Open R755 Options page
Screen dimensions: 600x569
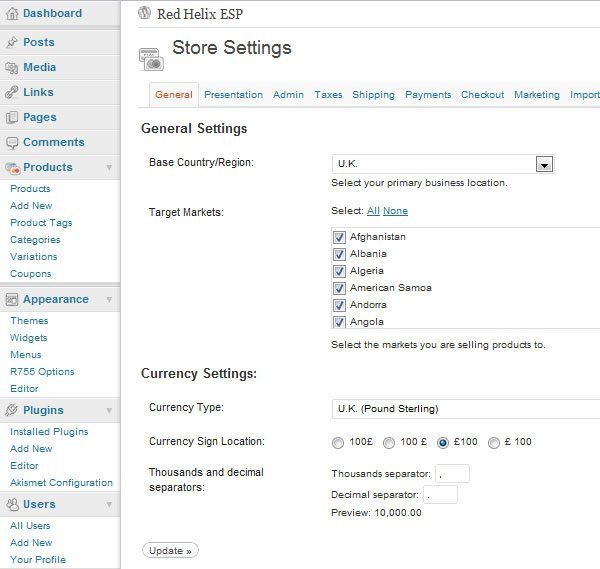pyautogui.click(x=42, y=372)
